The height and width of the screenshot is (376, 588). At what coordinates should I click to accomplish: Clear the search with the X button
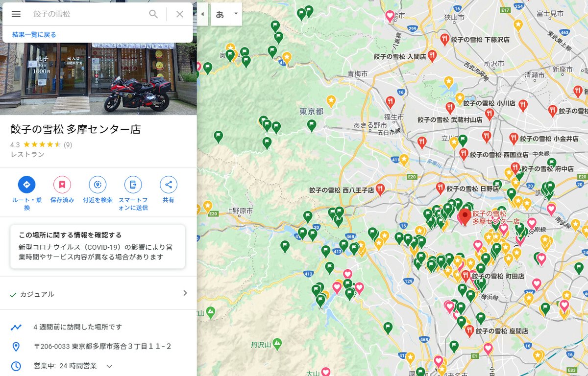coord(180,14)
